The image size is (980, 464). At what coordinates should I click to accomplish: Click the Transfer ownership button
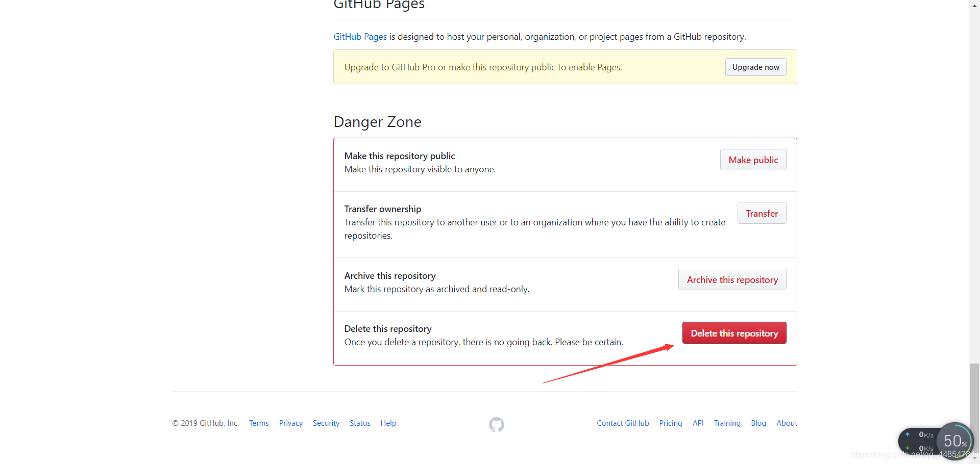(762, 213)
